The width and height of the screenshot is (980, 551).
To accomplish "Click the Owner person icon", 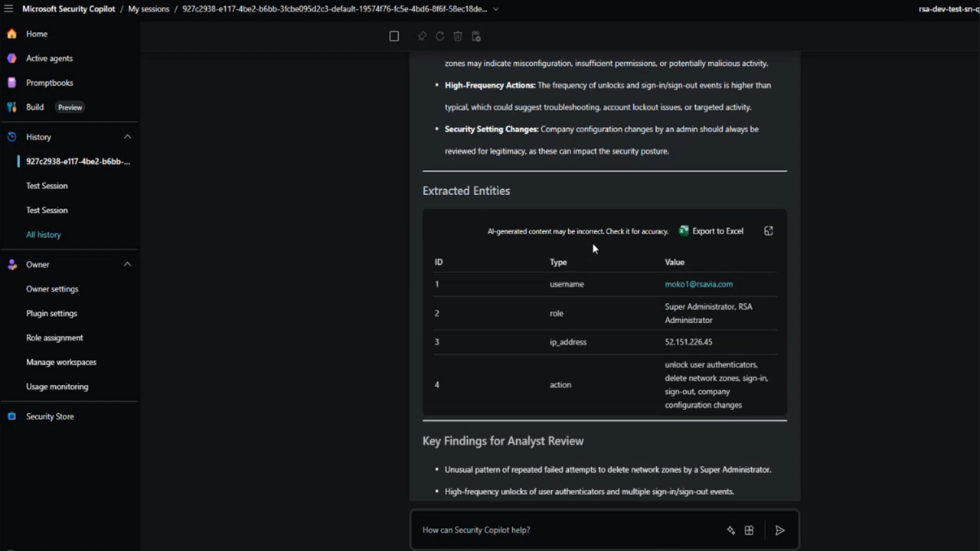I will pyautogui.click(x=11, y=265).
